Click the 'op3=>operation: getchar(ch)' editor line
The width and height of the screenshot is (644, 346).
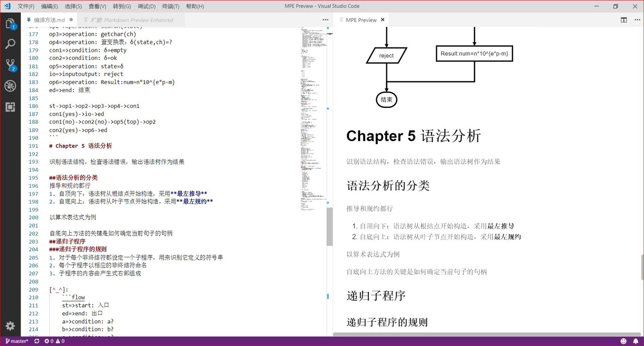(93, 34)
